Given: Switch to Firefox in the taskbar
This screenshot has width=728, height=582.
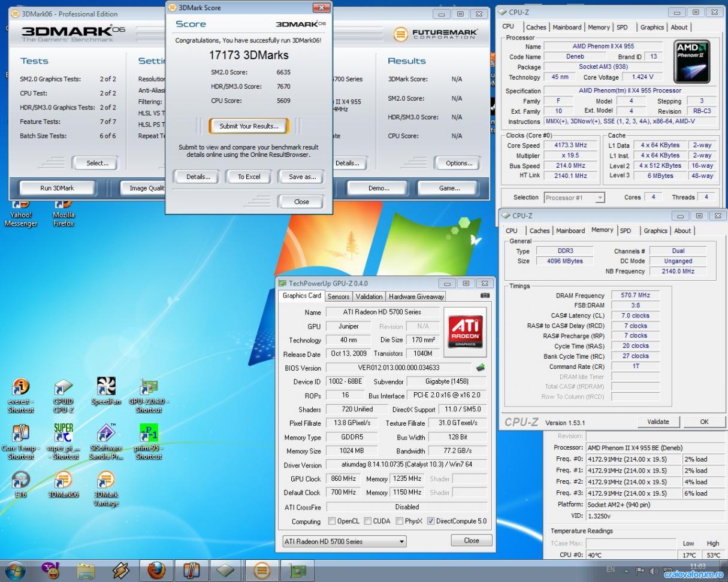Looking at the screenshot, I should pos(156,570).
